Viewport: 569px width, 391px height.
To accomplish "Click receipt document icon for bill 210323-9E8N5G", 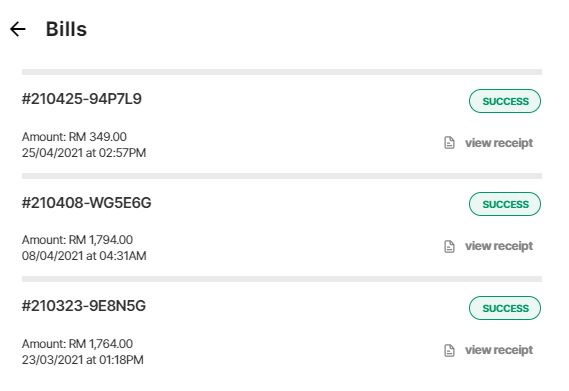I will tap(449, 350).
